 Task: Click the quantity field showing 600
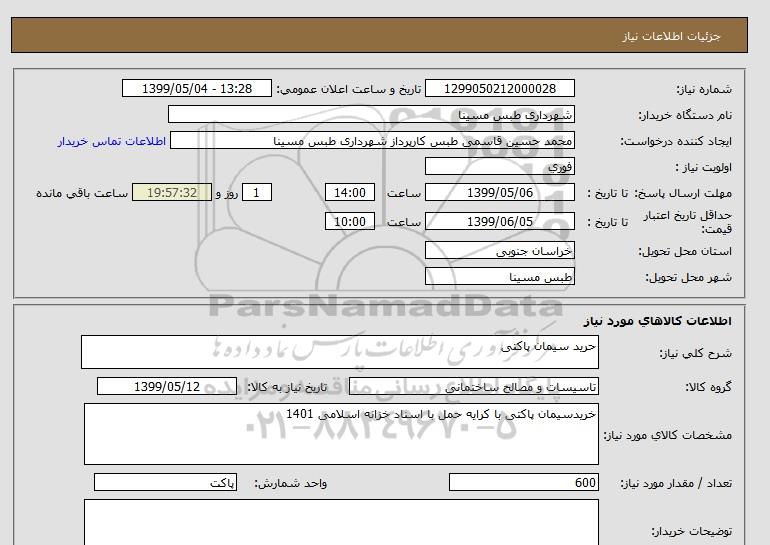point(523,482)
